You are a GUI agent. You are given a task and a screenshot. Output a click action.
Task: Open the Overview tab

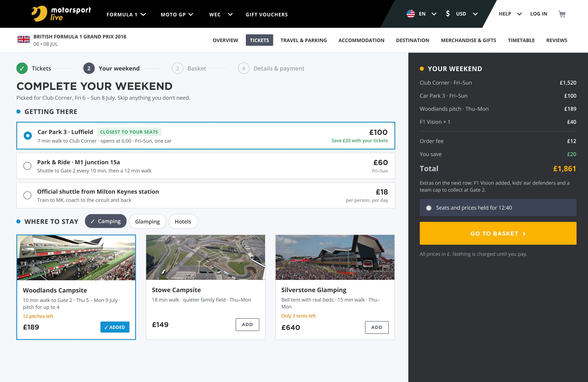coord(225,40)
